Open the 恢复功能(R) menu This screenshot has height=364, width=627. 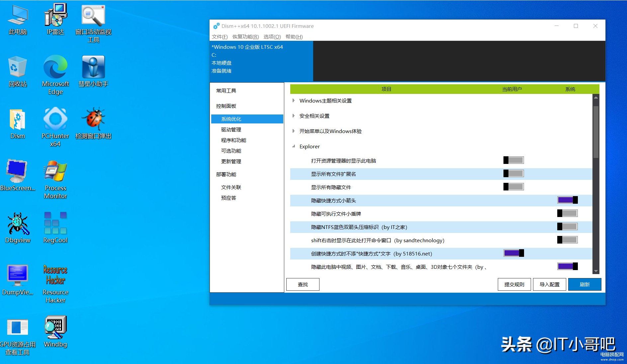tap(245, 37)
